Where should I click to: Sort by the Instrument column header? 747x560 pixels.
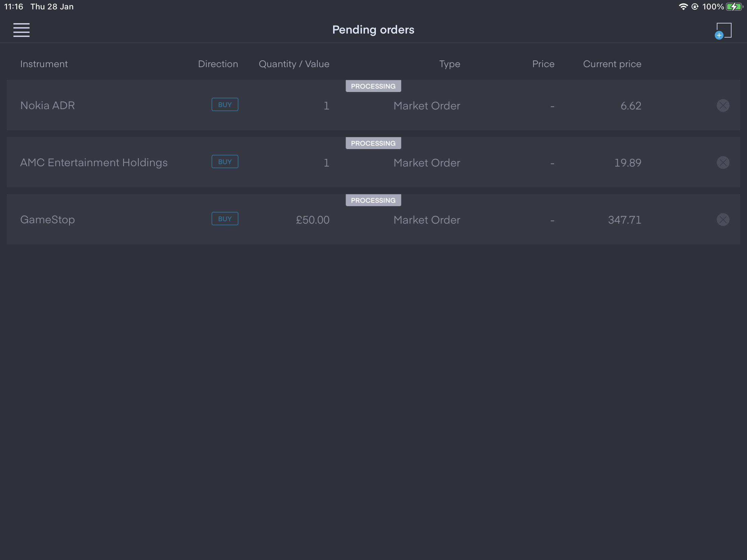[x=44, y=64]
